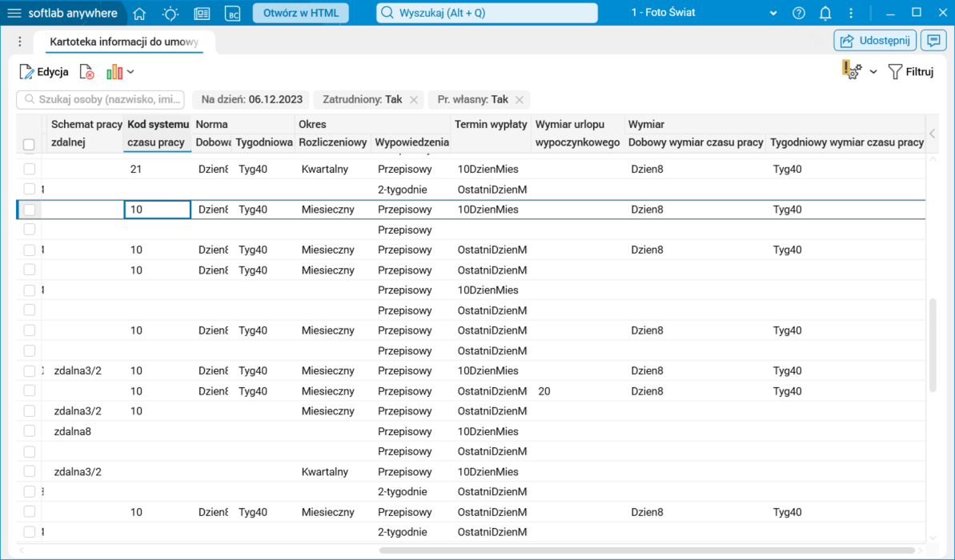
Task: Remove the 'Pr. własny: Tak' filter
Action: [x=520, y=100]
